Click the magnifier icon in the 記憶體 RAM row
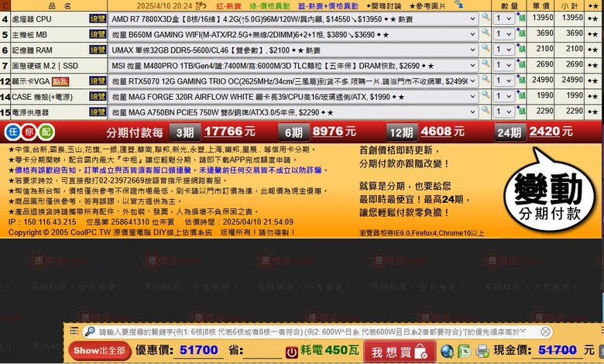 pos(486,49)
